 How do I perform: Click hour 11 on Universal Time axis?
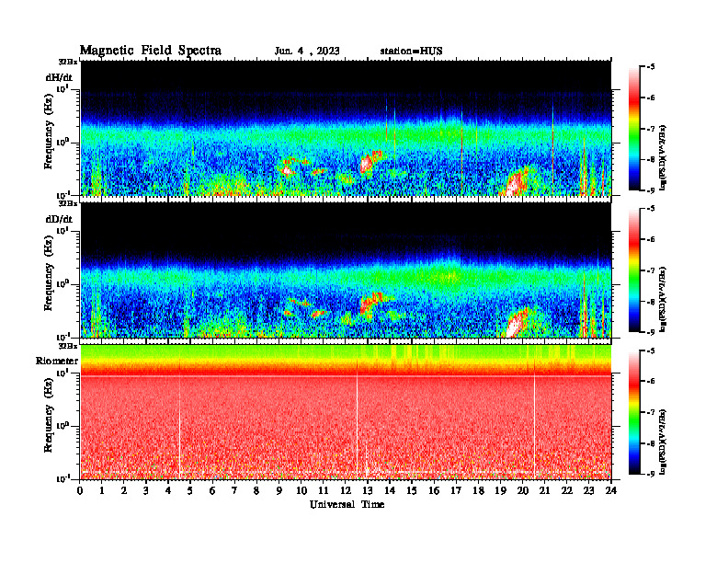pyautogui.click(x=324, y=491)
